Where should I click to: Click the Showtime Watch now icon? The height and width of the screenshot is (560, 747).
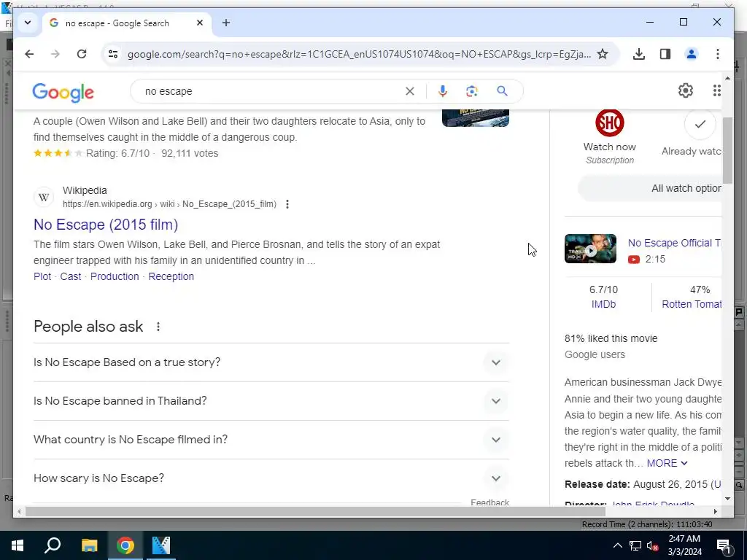pos(609,122)
